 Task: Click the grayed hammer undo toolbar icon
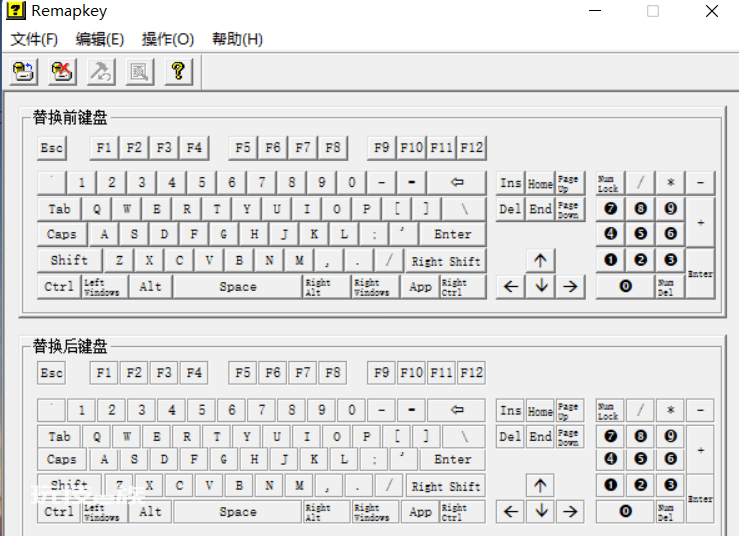pyautogui.click(x=101, y=72)
